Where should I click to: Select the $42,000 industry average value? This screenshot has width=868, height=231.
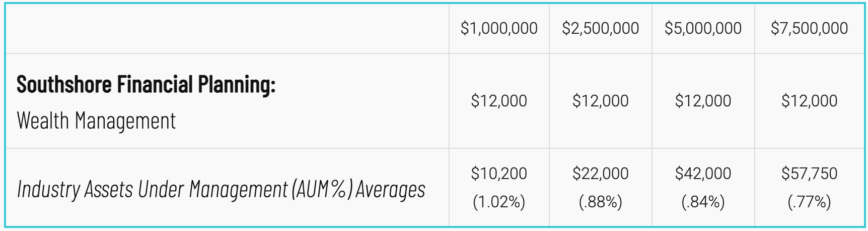pyautogui.click(x=703, y=174)
